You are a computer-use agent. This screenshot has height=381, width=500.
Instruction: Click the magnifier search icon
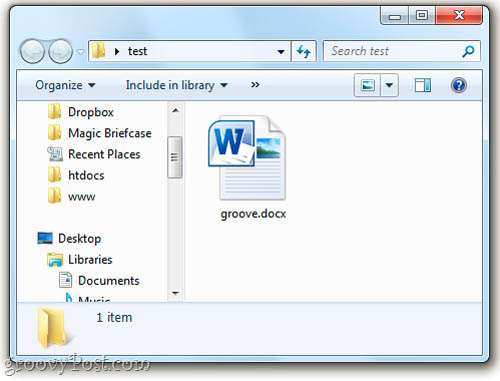coord(468,51)
